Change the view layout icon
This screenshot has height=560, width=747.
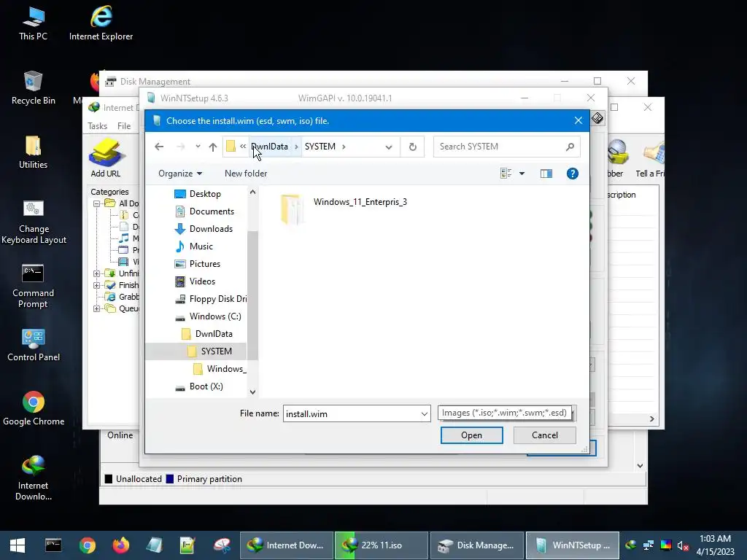[x=506, y=174]
